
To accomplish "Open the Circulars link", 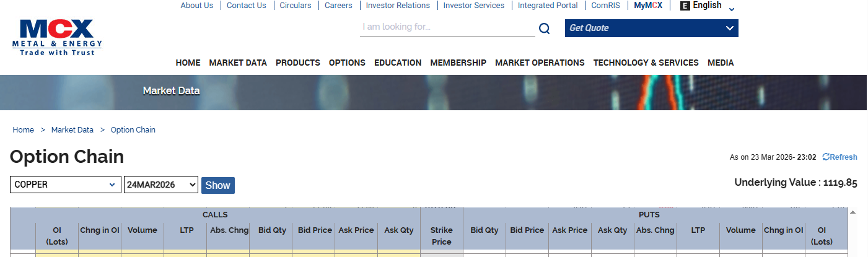I will 296,6.
